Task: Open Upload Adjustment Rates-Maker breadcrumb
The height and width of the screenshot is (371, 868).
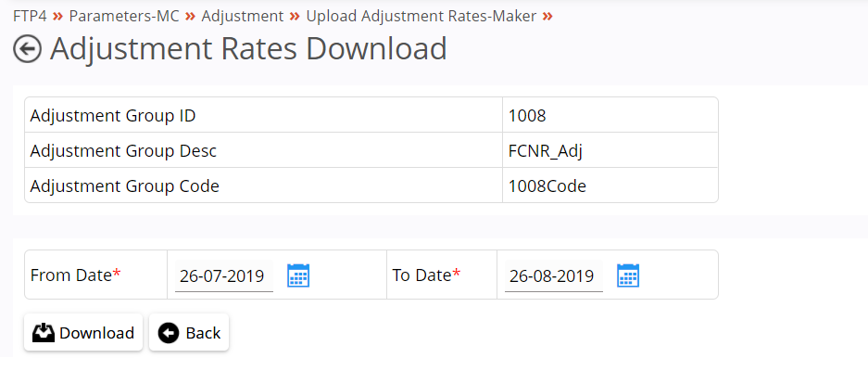Action: 421,17
